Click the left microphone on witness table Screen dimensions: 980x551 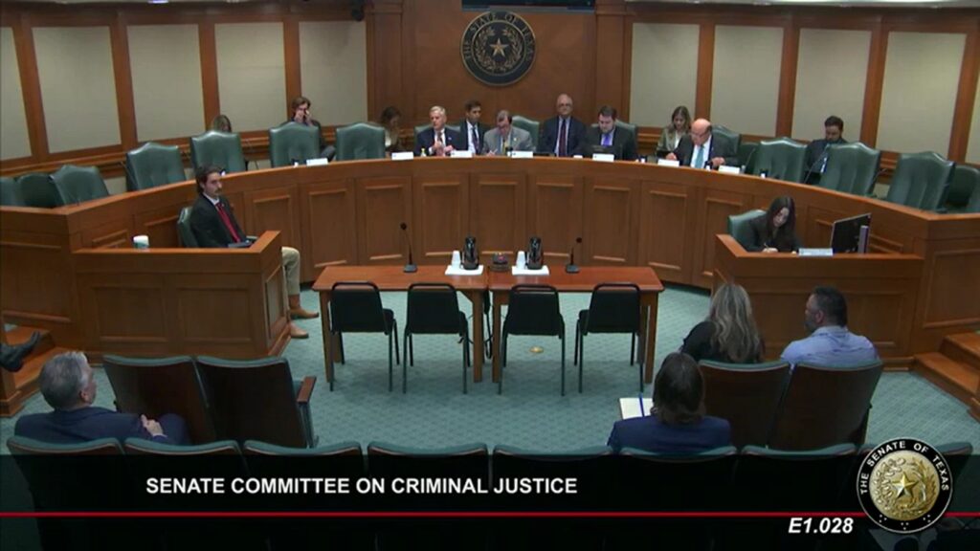[408, 248]
